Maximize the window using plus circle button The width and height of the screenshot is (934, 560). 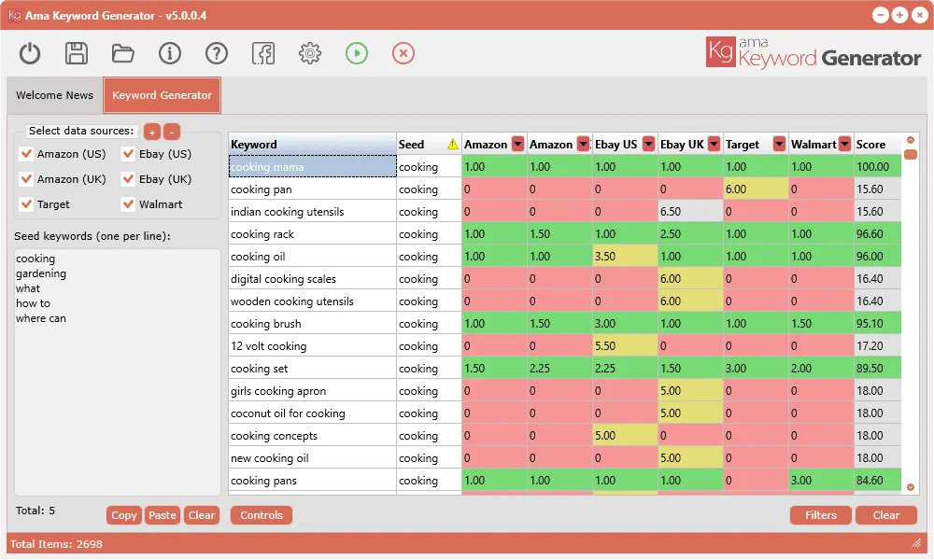pyautogui.click(x=900, y=15)
